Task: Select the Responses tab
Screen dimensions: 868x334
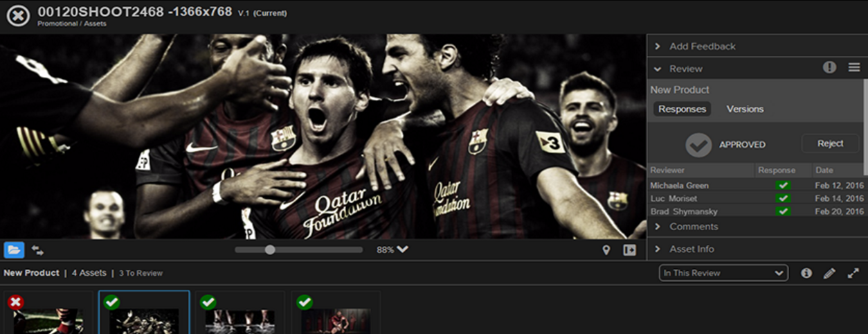Action: 682,109
